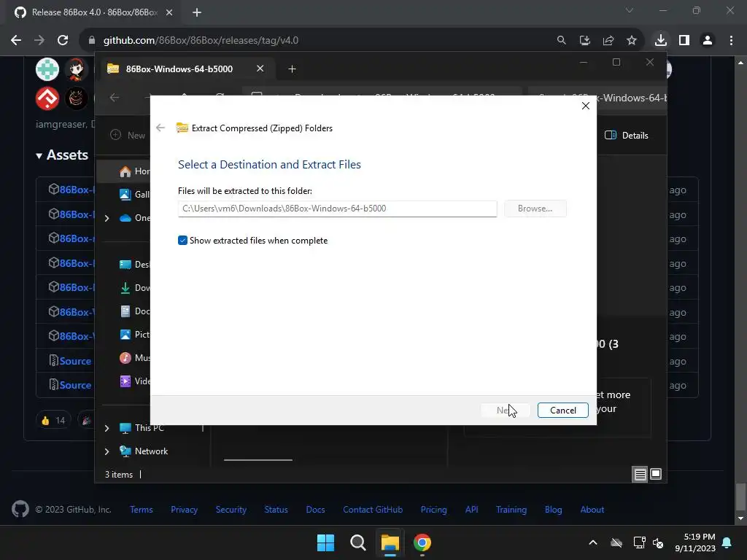Image resolution: width=747 pixels, height=560 pixels.
Task: Expand the OneDrive tree node
Action: (107, 218)
